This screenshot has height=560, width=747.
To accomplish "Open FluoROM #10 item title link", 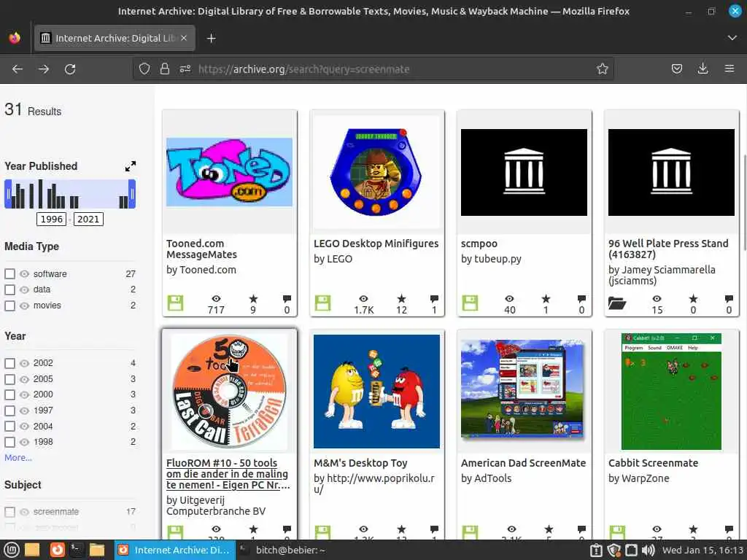I will (x=228, y=474).
